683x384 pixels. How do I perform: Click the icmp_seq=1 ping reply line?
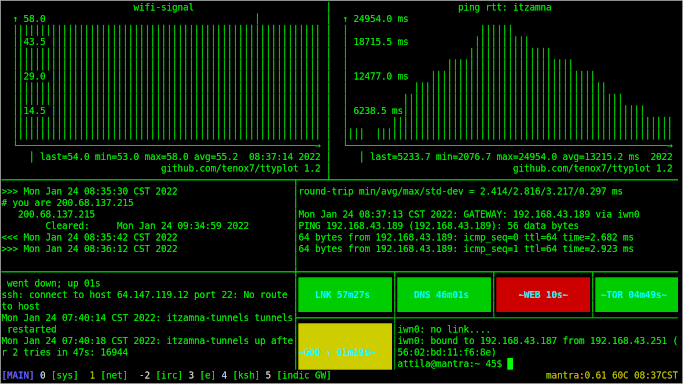[466, 249]
